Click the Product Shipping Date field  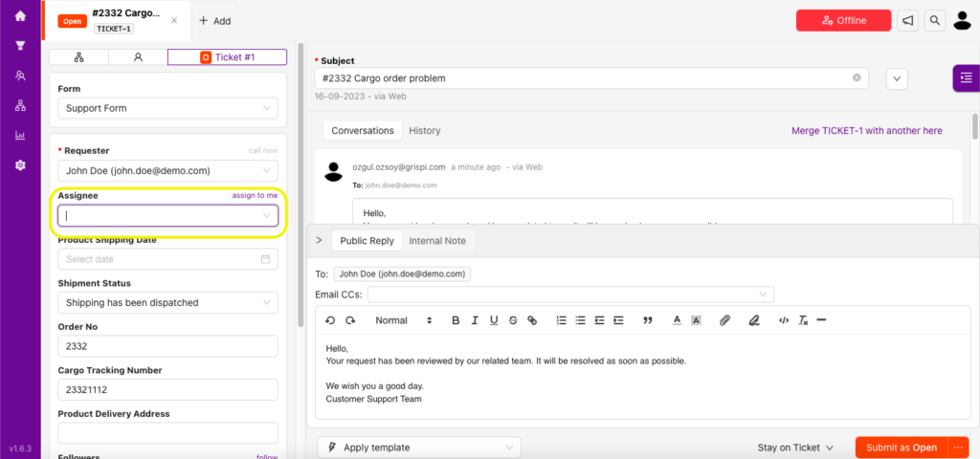(167, 259)
